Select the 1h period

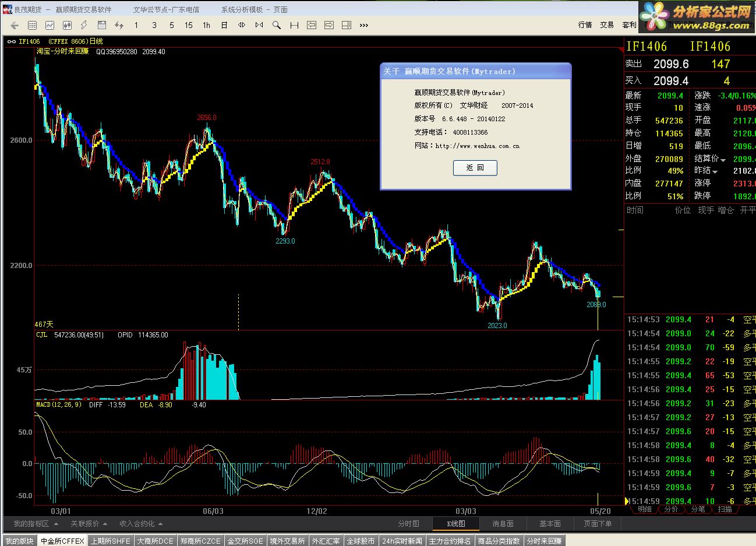coord(207,25)
